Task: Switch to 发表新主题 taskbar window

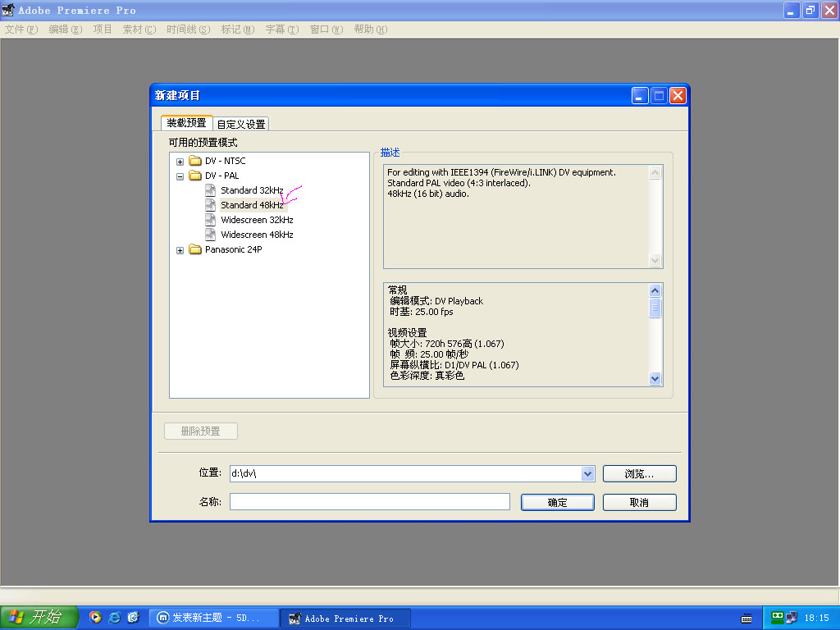Action: tap(214, 618)
